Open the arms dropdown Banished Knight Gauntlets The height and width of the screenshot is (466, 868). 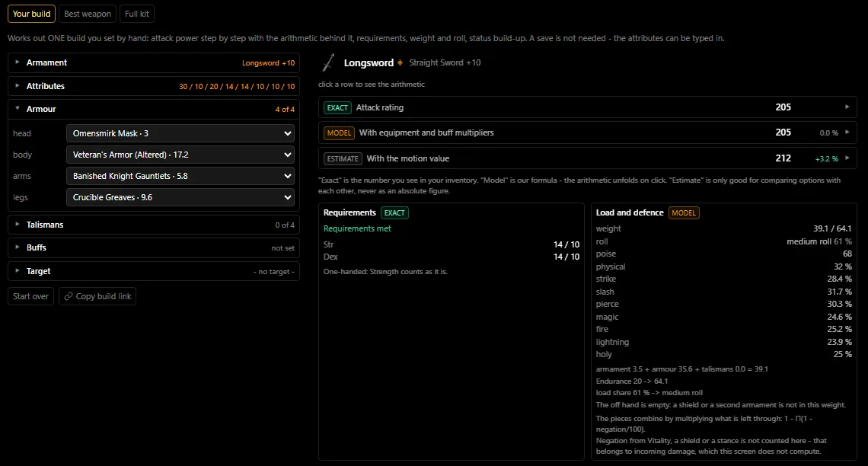[x=180, y=176]
